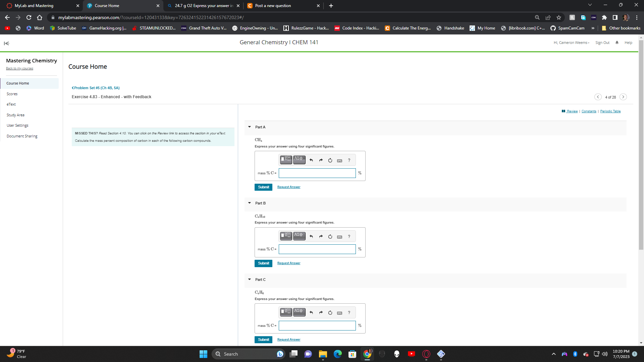Open keyboard shortcuts icon in Part A
Screen dimensions: 644x362
tap(339, 161)
